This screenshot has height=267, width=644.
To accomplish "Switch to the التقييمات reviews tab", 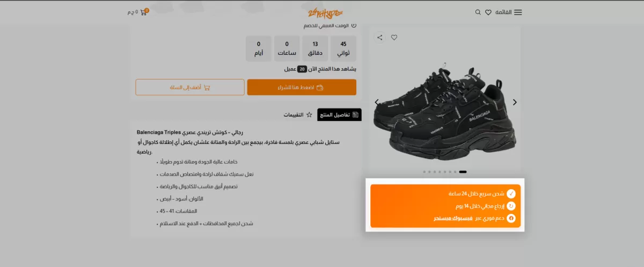I will pos(298,115).
